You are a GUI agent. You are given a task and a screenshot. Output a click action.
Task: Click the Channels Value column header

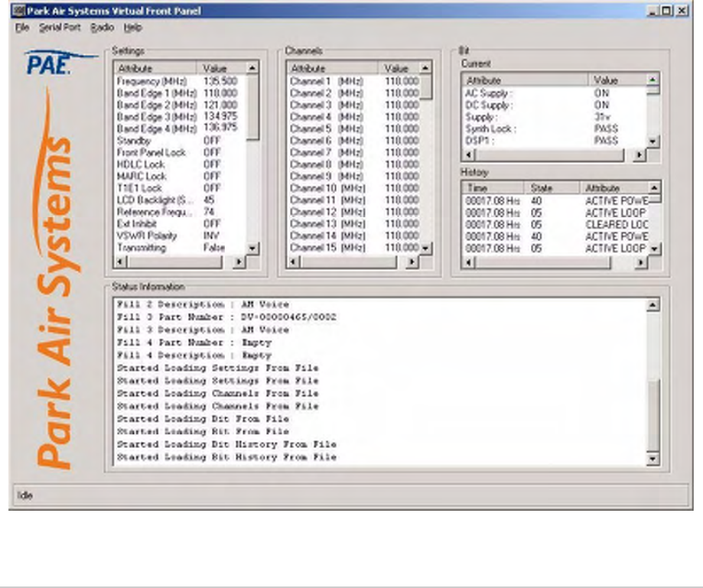tap(399, 68)
